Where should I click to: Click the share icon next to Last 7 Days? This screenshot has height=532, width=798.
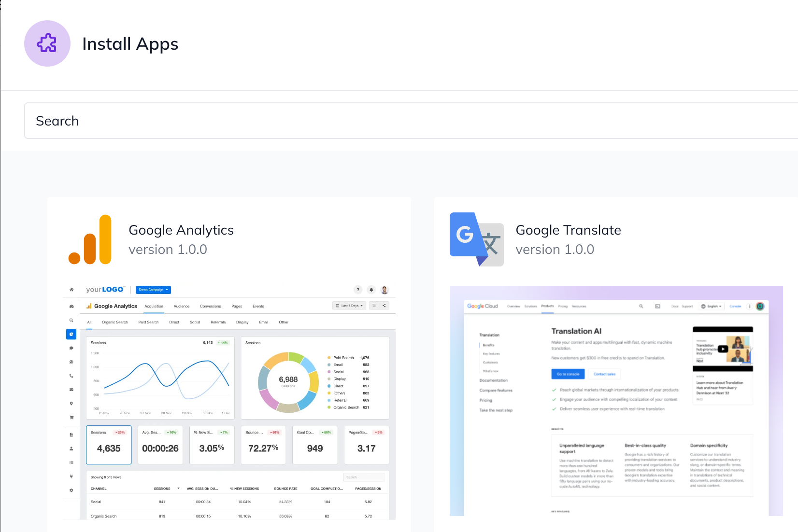click(385, 306)
